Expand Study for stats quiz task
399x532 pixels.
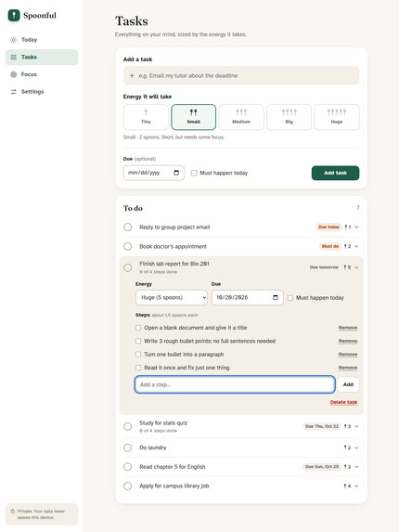point(356,426)
